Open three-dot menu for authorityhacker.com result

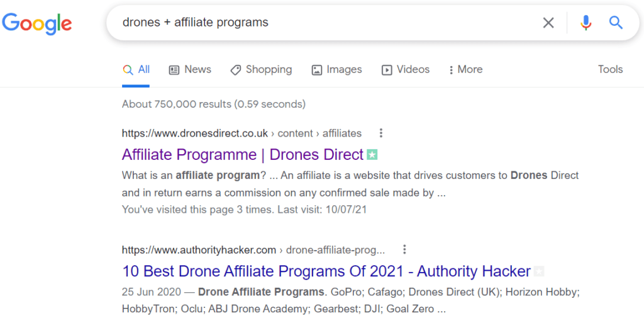coord(404,249)
